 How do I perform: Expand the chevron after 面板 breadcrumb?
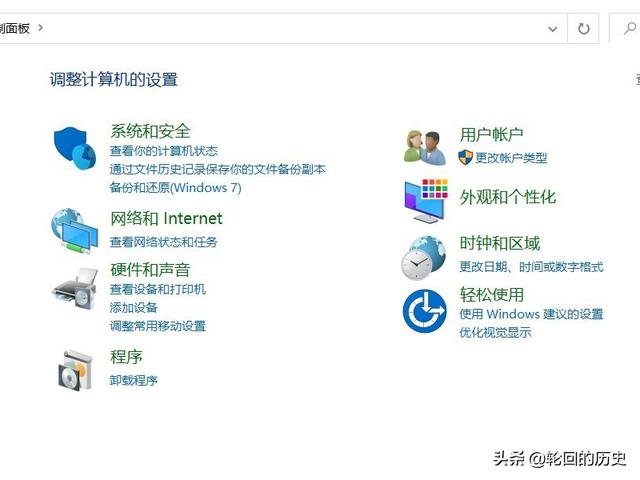[x=40, y=28]
